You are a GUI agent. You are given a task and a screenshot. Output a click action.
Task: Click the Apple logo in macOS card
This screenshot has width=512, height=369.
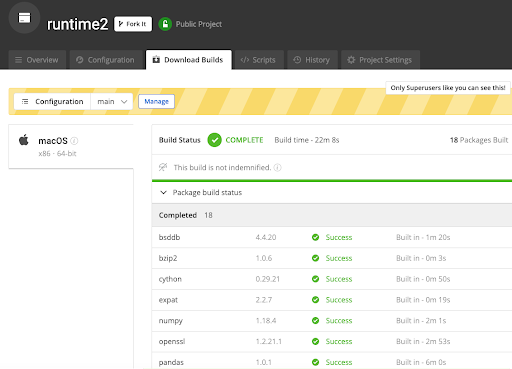[x=24, y=140]
